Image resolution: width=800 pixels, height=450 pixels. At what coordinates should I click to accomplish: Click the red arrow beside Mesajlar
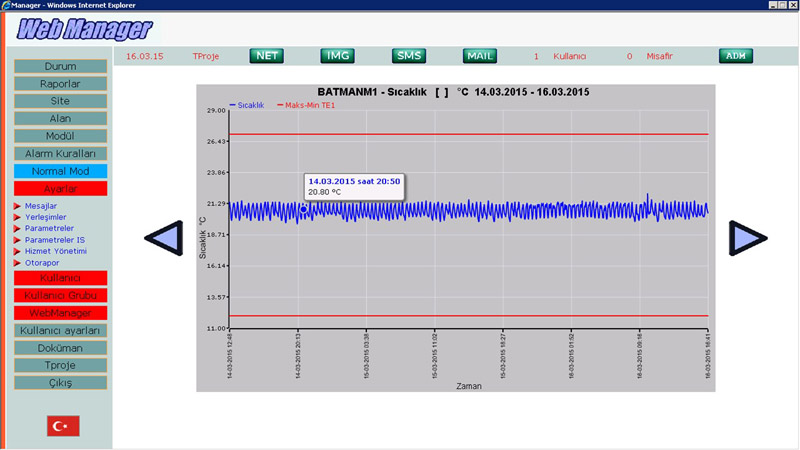pyautogui.click(x=17, y=206)
